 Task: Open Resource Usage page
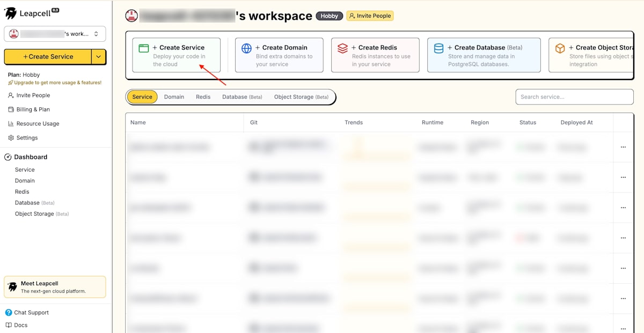pyautogui.click(x=33, y=123)
